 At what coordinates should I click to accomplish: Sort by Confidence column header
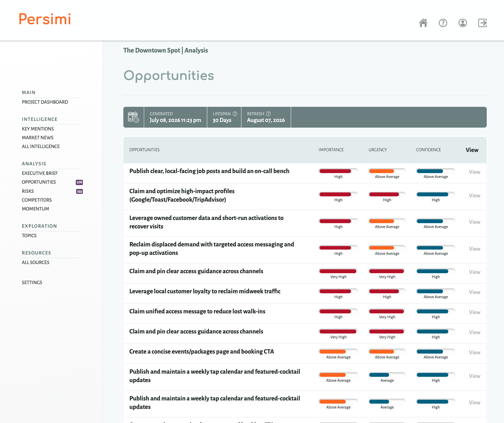click(x=428, y=150)
